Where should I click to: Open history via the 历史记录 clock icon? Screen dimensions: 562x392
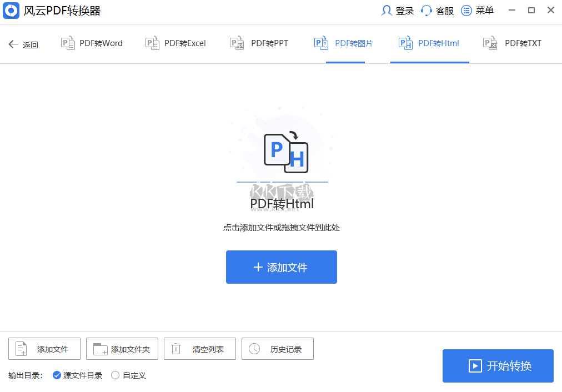coord(255,349)
